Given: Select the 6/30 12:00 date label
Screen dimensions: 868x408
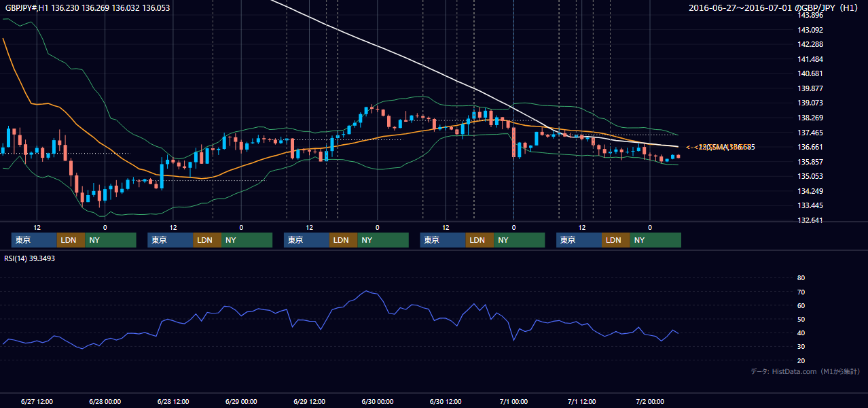Looking at the screenshot, I should (x=446, y=401).
